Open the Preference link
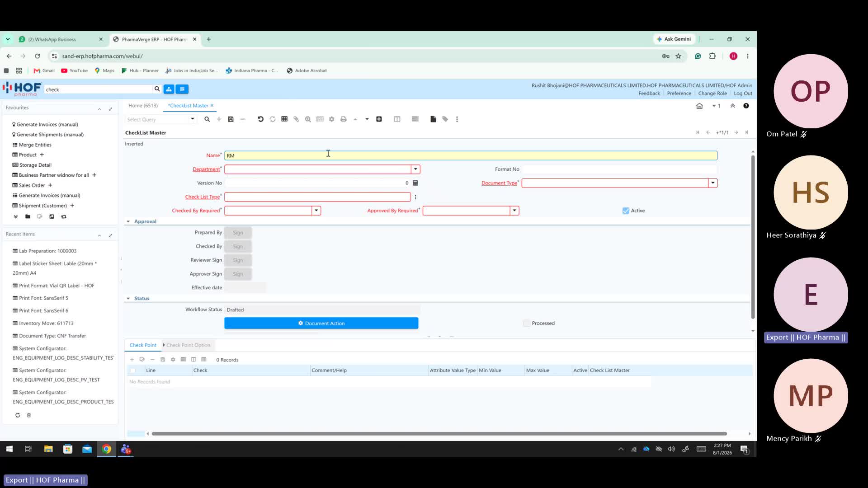The width and height of the screenshot is (868, 488). click(x=679, y=94)
